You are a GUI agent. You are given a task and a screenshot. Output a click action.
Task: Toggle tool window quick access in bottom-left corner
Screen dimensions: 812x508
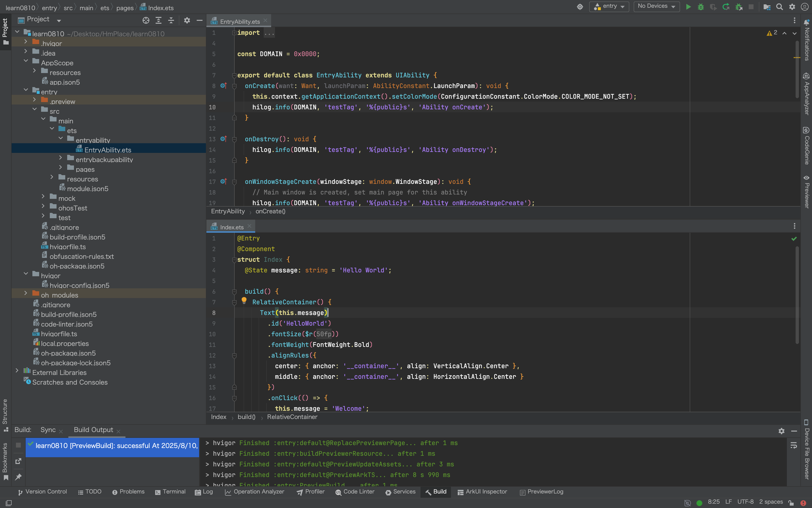click(9, 503)
